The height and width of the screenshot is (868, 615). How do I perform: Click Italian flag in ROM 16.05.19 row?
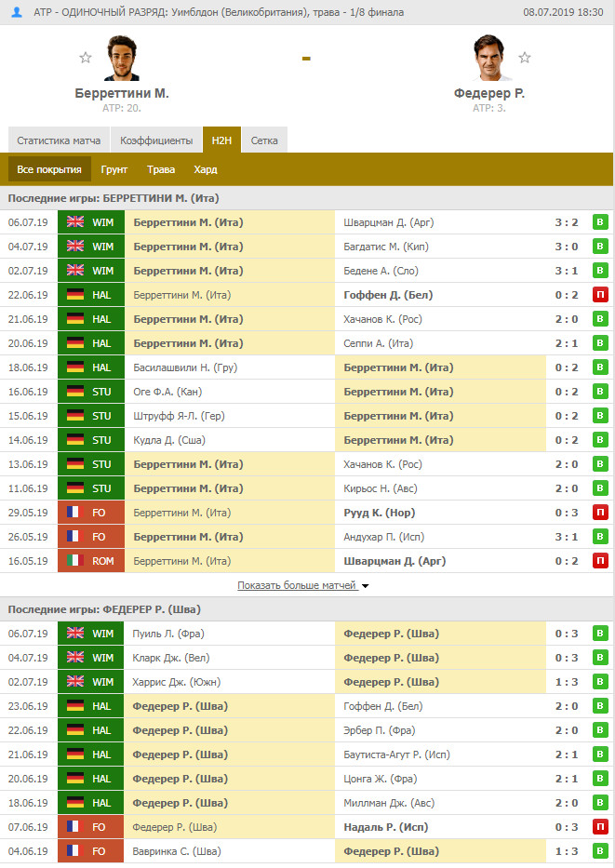coord(75,561)
